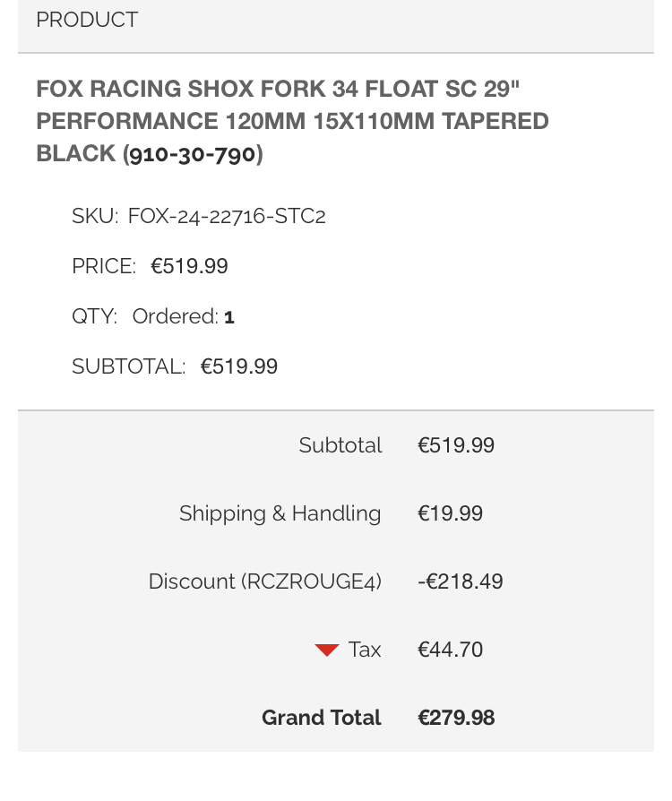Click the QTY label
Image resolution: width=672 pixels, height=801 pixels.
click(x=94, y=316)
